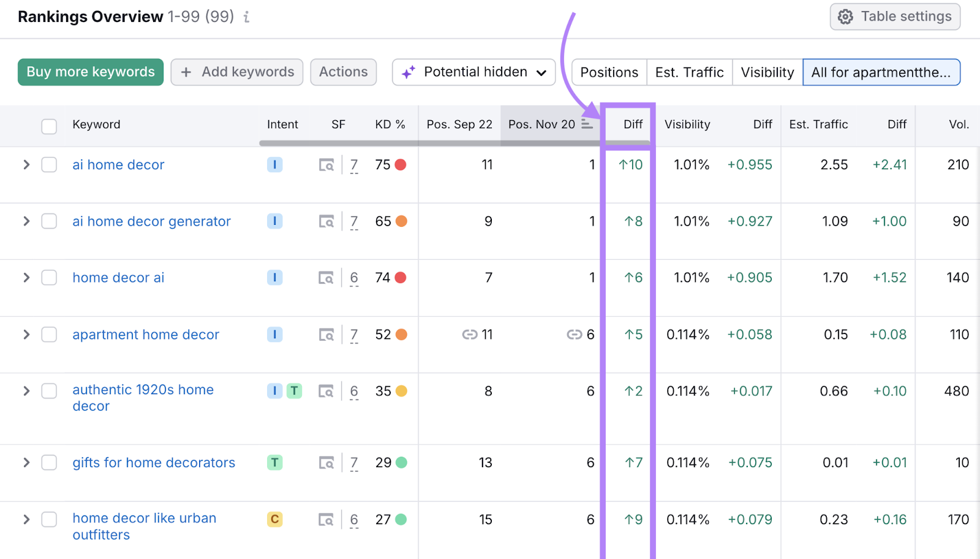Click the commercial intent badge for home decor like urban outfitters
Screen dimensions: 980x559
point(274,519)
